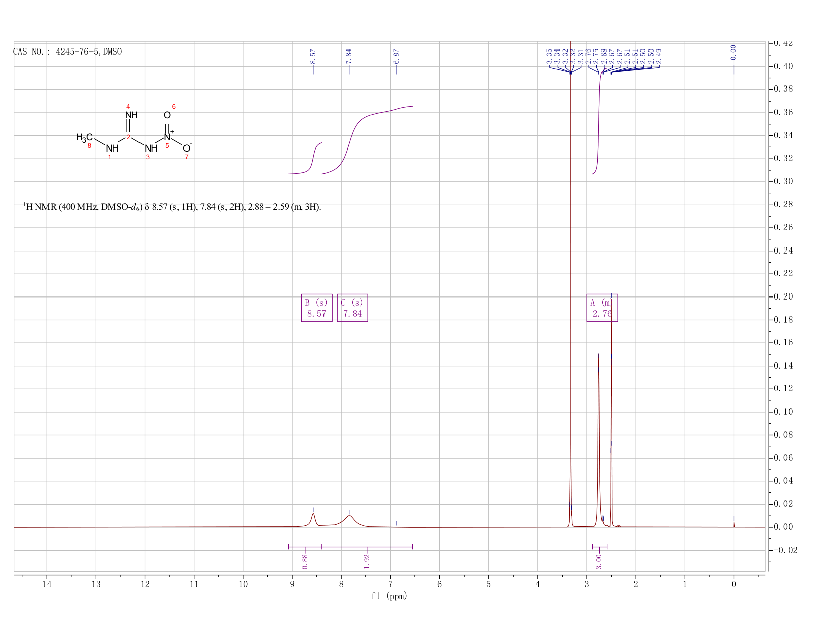The image size is (834, 644).
Task: Select the broad peak at 7.84 ppm
Action: click(x=349, y=520)
